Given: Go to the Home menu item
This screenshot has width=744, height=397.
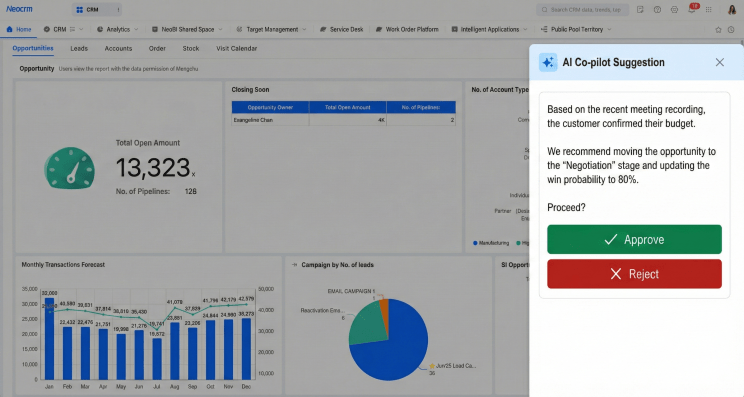Looking at the screenshot, I should click(19, 29).
